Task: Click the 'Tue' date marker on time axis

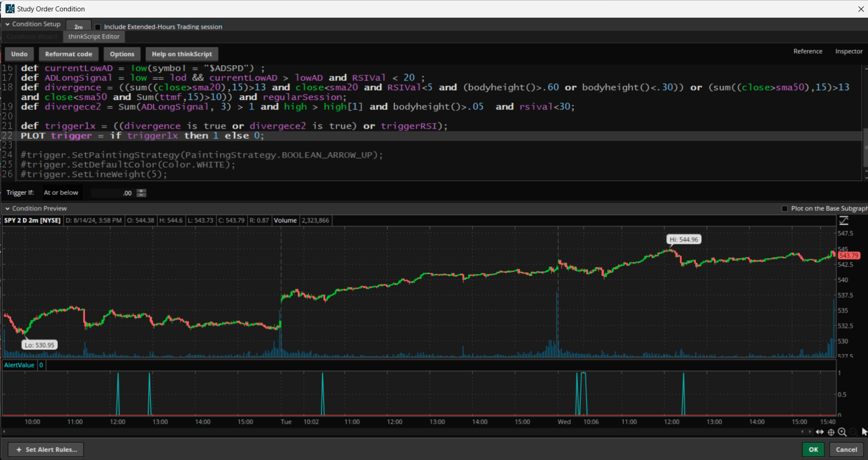Action: coord(286,422)
